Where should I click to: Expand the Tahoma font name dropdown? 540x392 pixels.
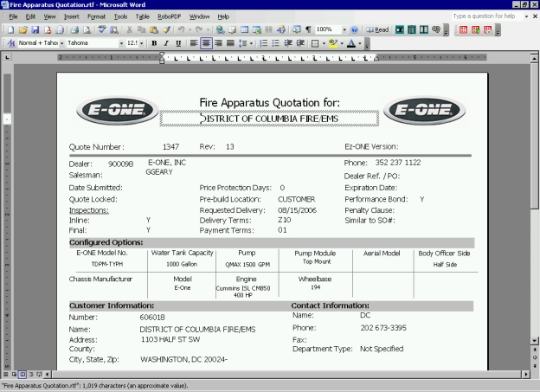(121, 43)
